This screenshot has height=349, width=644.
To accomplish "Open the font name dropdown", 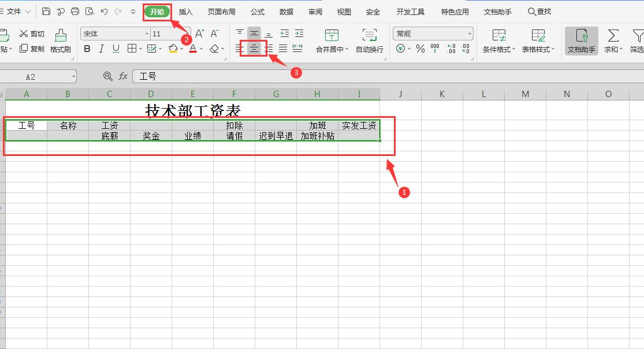I will point(147,33).
